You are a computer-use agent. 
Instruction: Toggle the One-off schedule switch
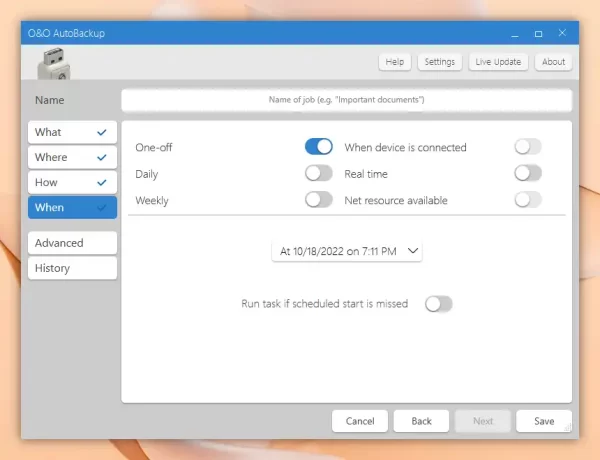click(x=318, y=147)
